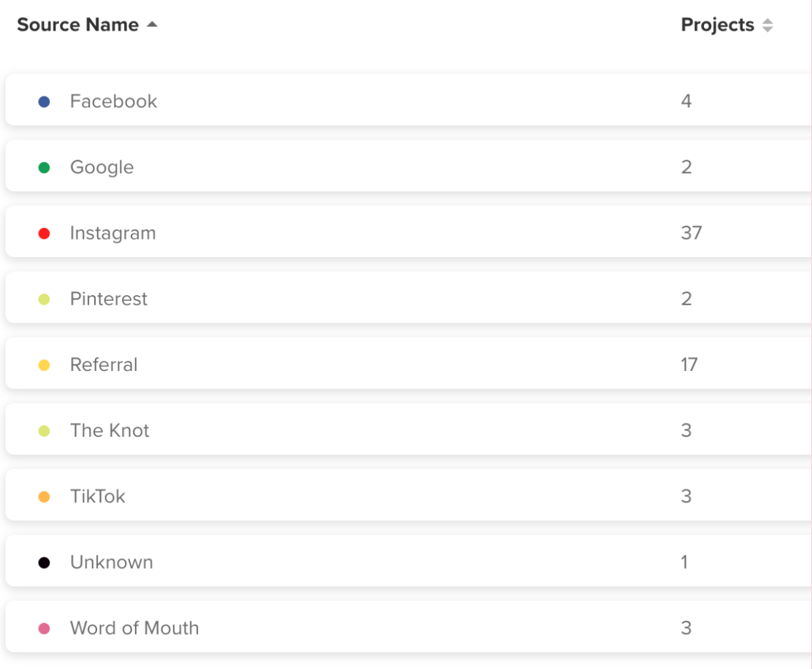The image size is (812, 669).
Task: Click the red Instagram source dot
Action: (x=44, y=233)
